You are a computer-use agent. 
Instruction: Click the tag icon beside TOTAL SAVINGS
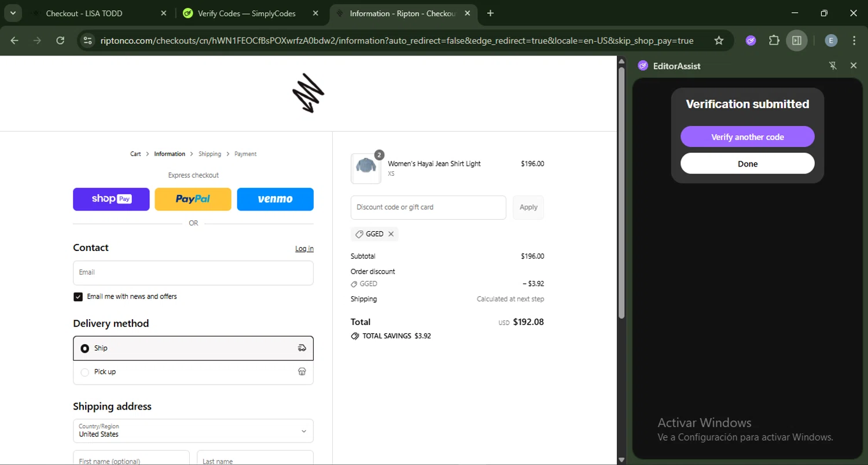click(355, 336)
